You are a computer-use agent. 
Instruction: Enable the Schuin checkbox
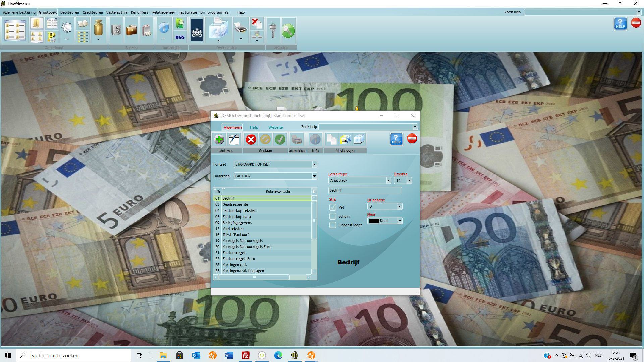pyautogui.click(x=333, y=216)
